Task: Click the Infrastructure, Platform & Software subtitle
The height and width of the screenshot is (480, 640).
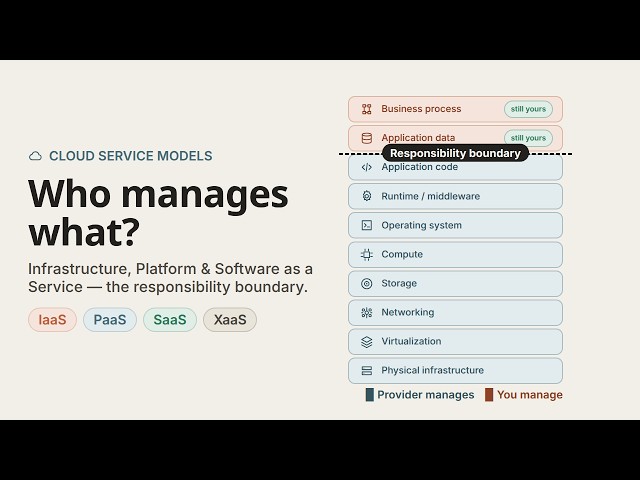Action: tap(170, 278)
